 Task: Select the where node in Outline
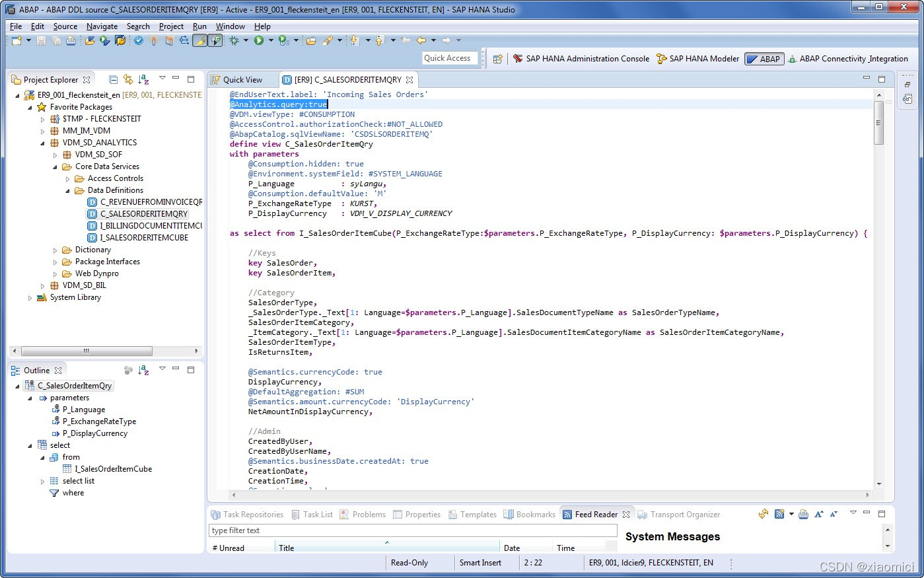67,493
